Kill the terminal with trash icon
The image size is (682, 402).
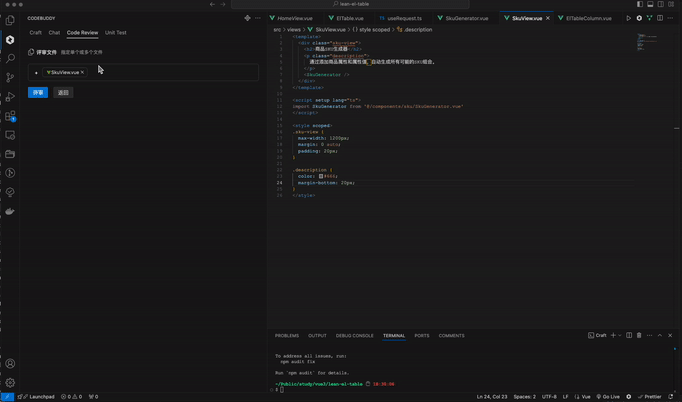pyautogui.click(x=639, y=335)
